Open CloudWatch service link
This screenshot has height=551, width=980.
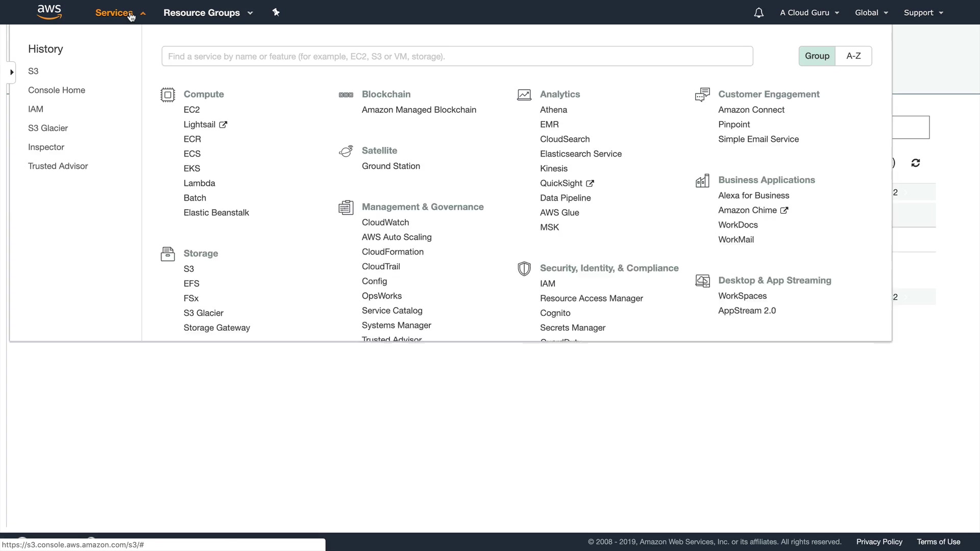pyautogui.click(x=385, y=222)
